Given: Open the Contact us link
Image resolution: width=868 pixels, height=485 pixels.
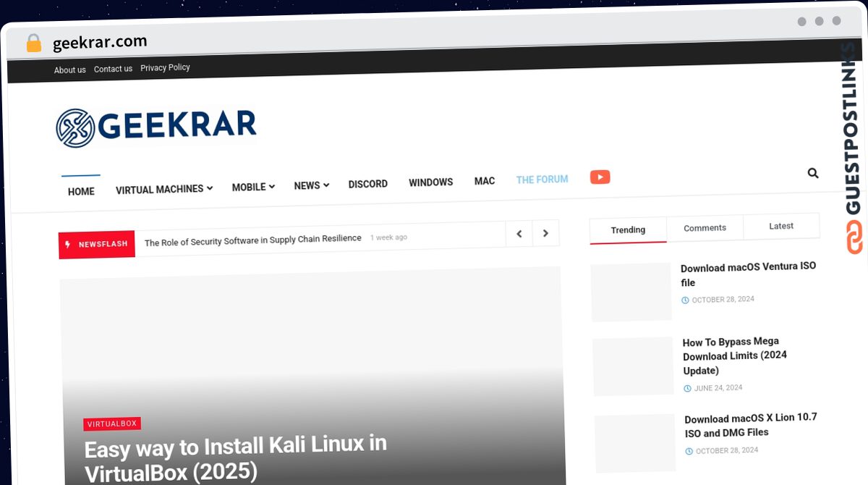Looking at the screenshot, I should tap(113, 69).
